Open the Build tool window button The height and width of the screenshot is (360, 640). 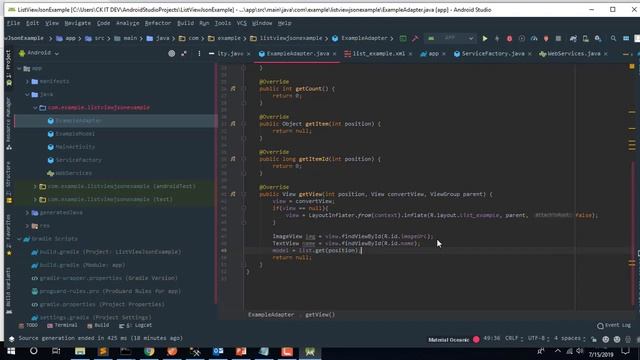98,325
